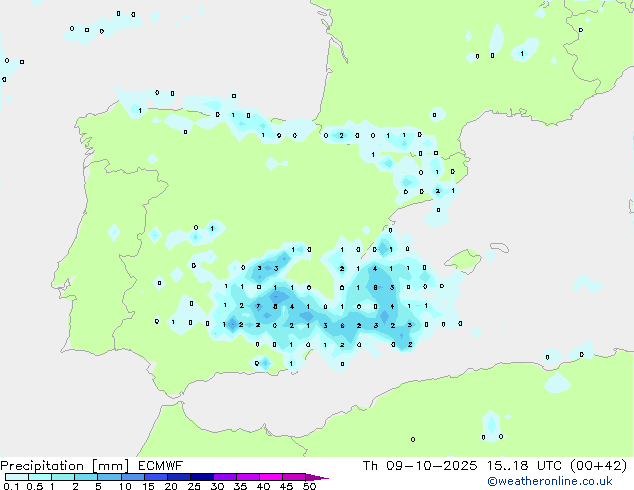Pick the 15–20 mm blue legend swatch
This screenshot has width=634, height=490.
click(156, 477)
